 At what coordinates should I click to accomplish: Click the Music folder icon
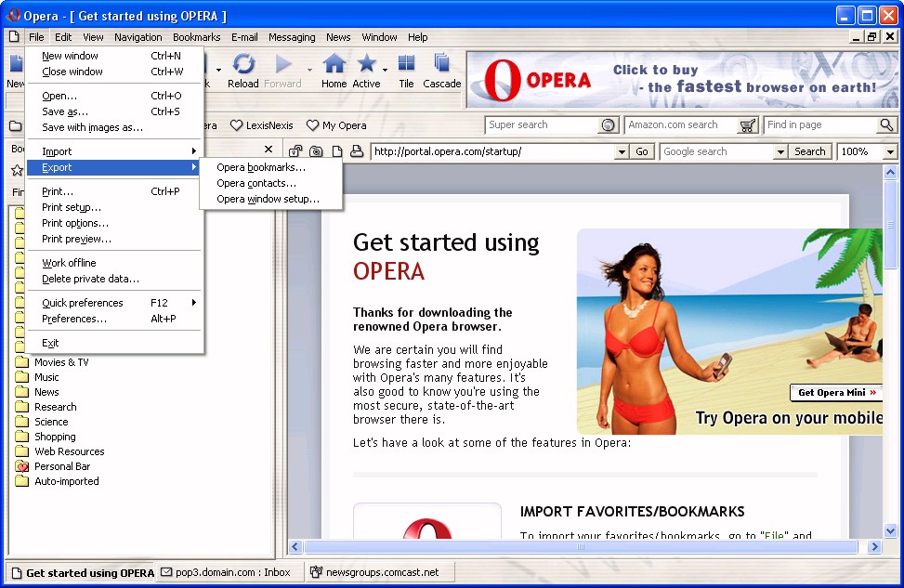[22, 377]
